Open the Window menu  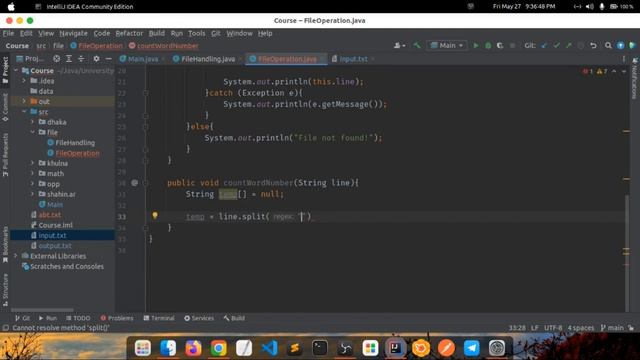pyautogui.click(x=239, y=33)
